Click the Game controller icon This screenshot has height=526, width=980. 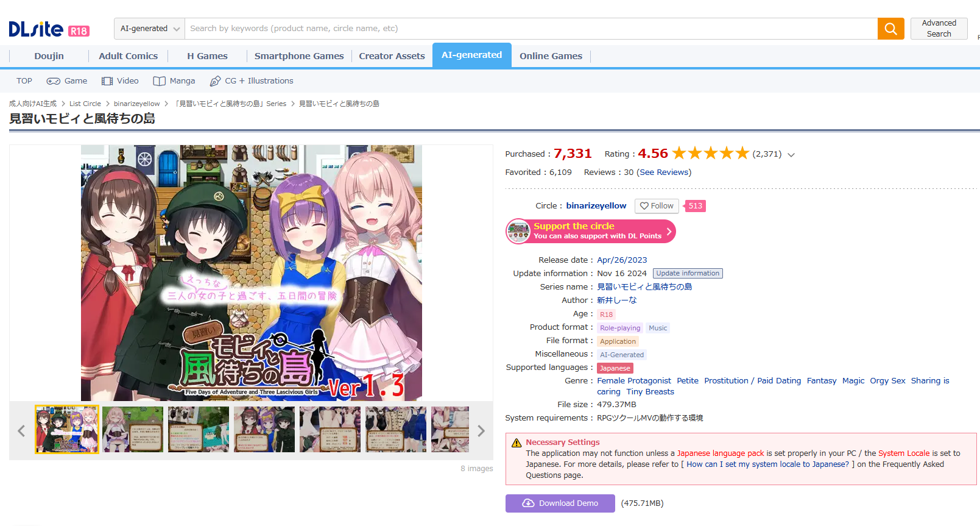(x=54, y=81)
